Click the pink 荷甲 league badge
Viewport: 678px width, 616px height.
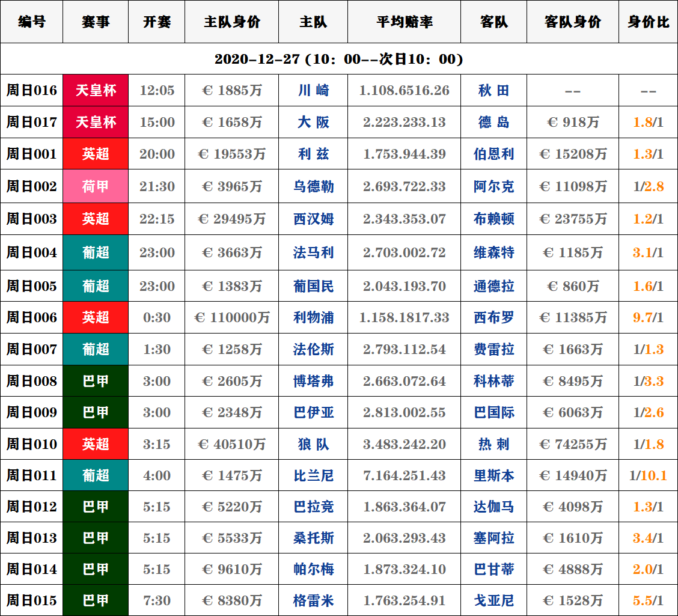pos(96,186)
